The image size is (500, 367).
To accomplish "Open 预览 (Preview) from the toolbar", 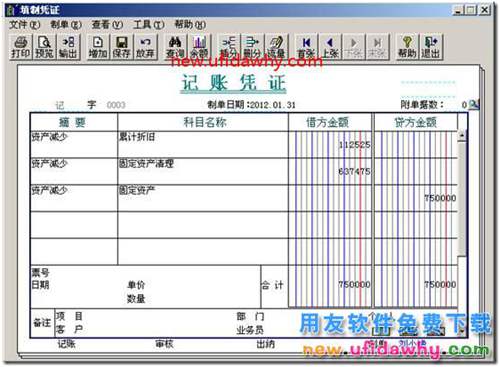I will tap(44, 47).
